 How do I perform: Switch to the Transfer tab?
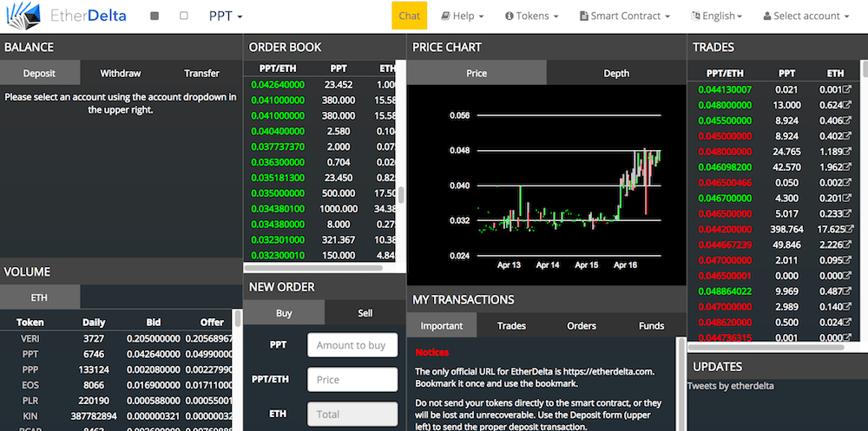pyautogui.click(x=201, y=73)
